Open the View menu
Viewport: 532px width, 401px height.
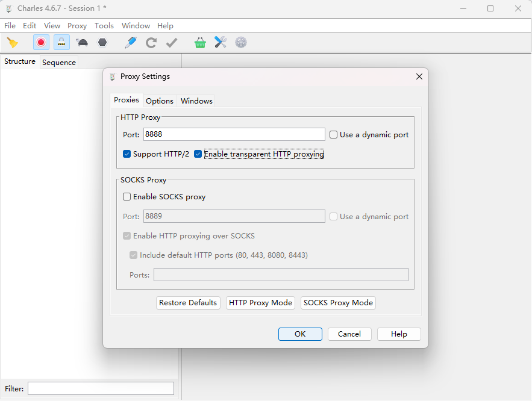pyautogui.click(x=52, y=26)
